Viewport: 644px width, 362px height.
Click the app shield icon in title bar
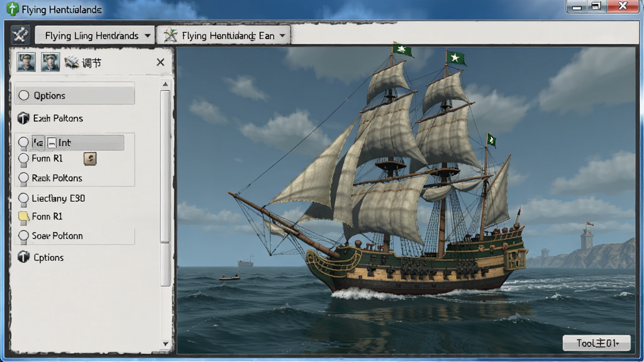[x=13, y=9]
